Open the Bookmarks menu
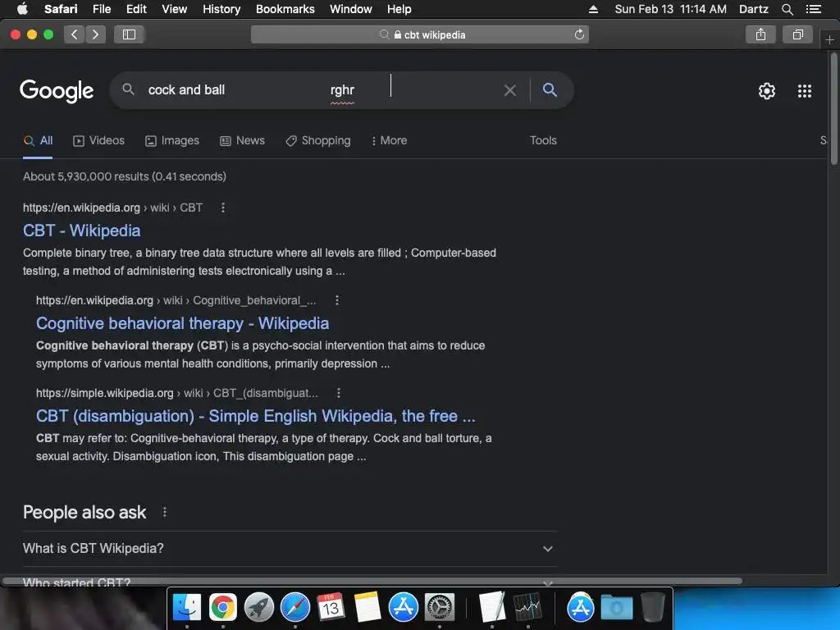Screen dimensions: 840x630 285,9
